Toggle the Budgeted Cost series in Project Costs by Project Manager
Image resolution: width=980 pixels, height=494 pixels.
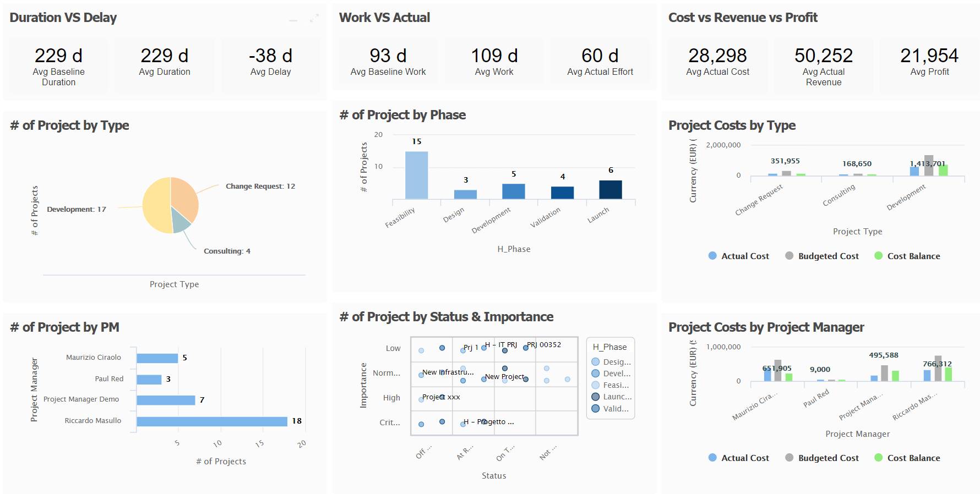coord(788,457)
